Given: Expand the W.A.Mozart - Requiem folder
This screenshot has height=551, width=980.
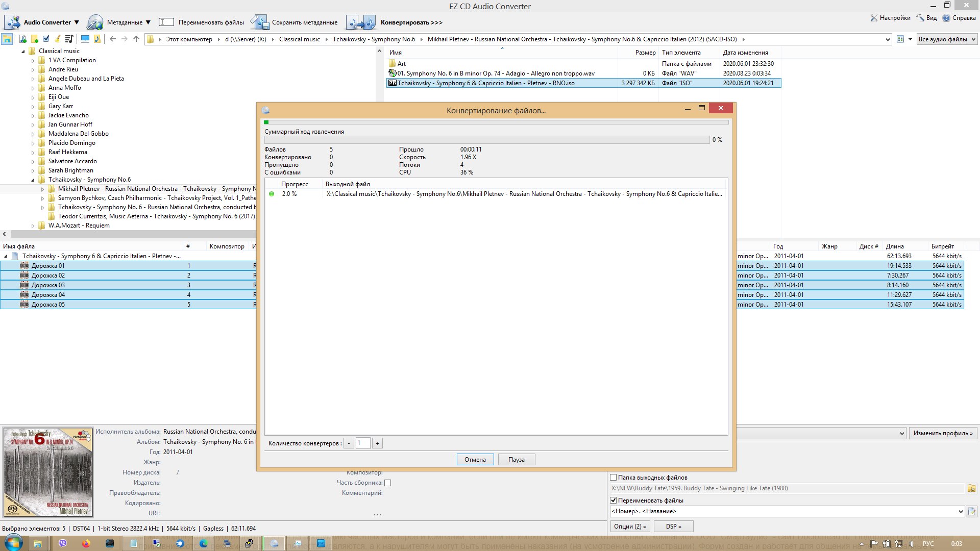Looking at the screenshot, I should tap(33, 226).
